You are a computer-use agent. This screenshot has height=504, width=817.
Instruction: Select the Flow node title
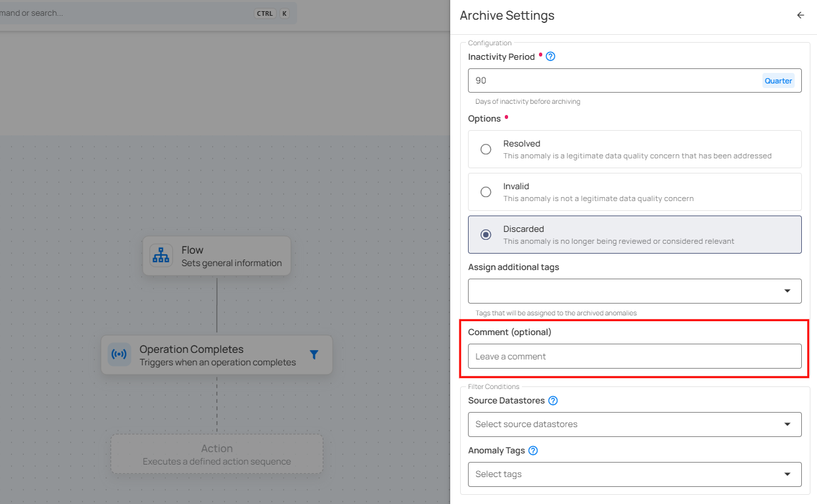pos(193,250)
